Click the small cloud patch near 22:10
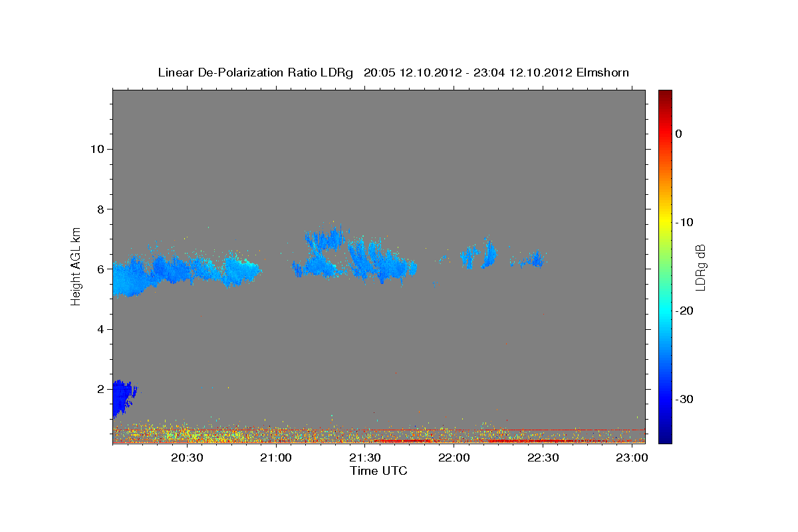798x532 pixels. point(480,255)
